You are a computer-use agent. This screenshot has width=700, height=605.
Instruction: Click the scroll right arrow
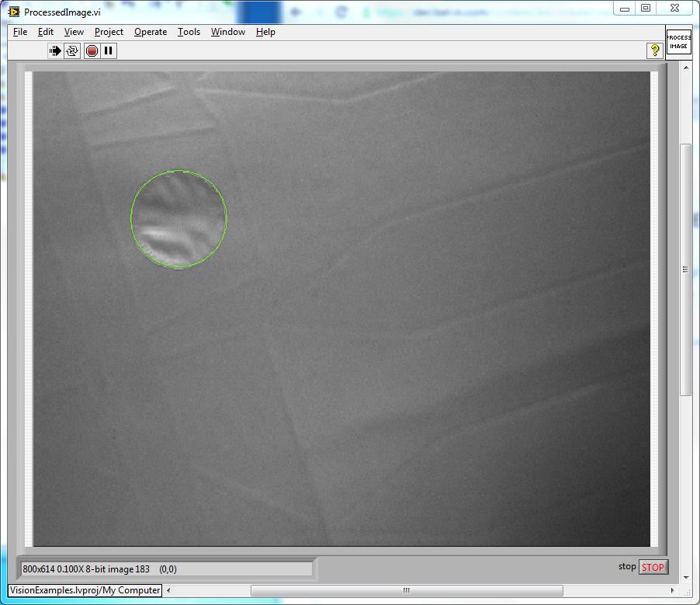point(673,590)
